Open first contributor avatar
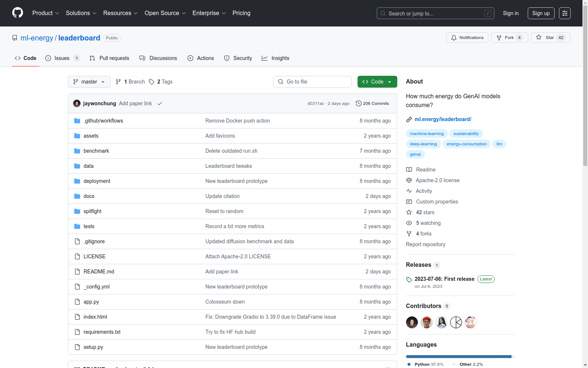The image size is (588, 368). pyautogui.click(x=412, y=322)
